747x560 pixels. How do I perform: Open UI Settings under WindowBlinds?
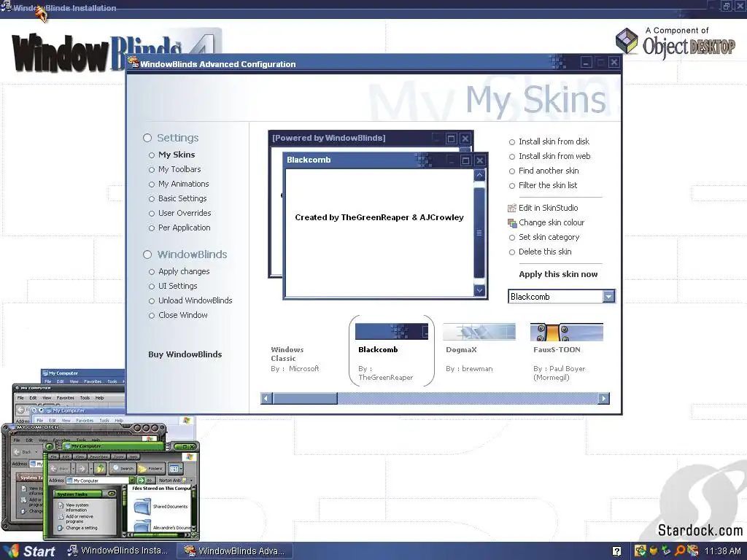173,286
